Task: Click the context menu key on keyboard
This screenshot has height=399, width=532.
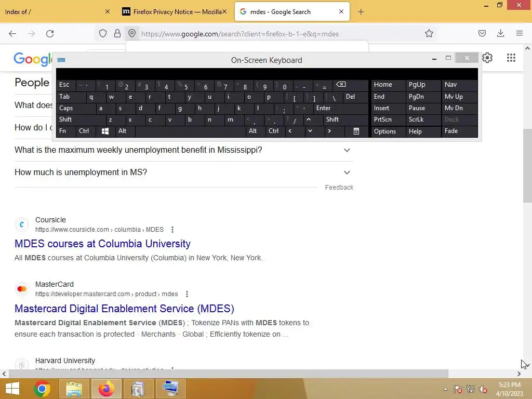Action: click(x=356, y=131)
